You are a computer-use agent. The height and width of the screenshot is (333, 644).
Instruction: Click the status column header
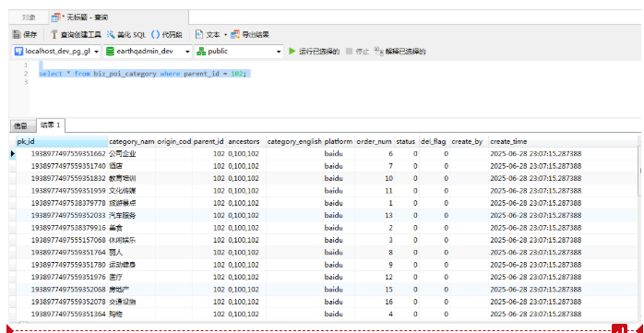pos(407,142)
